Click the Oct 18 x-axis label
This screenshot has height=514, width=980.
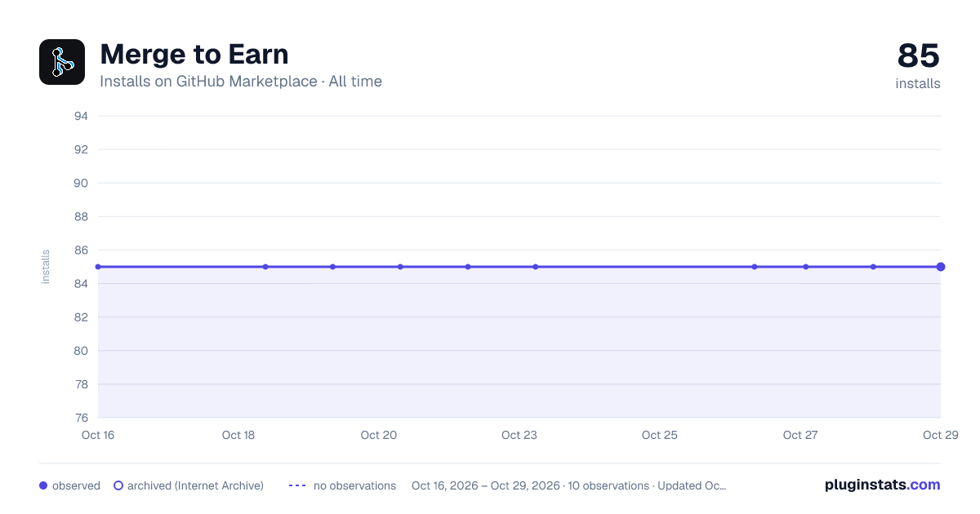click(238, 436)
